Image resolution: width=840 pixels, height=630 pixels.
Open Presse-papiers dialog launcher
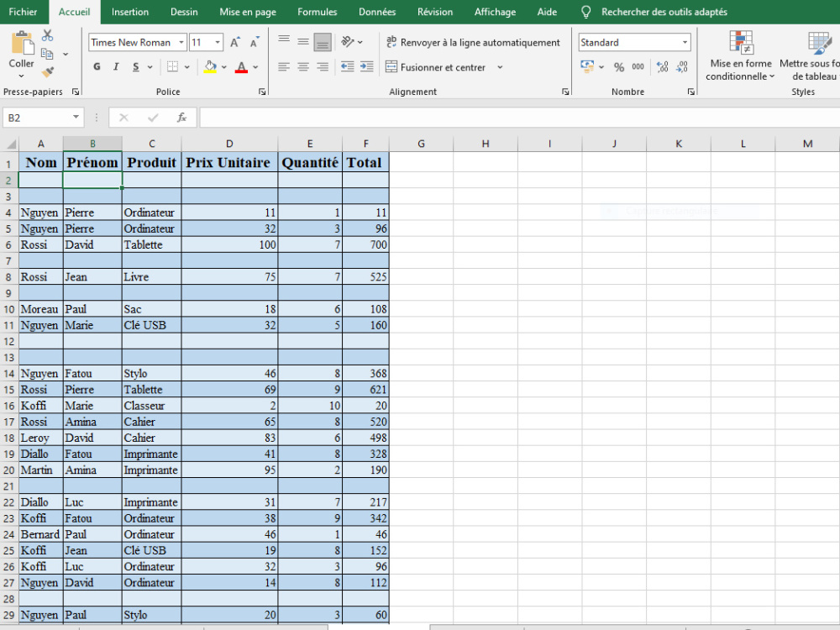(76, 92)
